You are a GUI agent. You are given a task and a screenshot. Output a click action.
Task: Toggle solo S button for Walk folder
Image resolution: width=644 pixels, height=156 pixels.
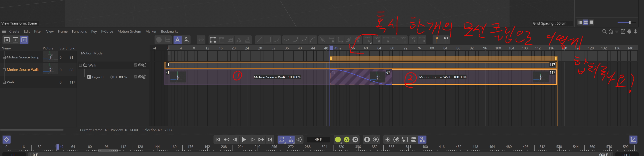pos(144,65)
